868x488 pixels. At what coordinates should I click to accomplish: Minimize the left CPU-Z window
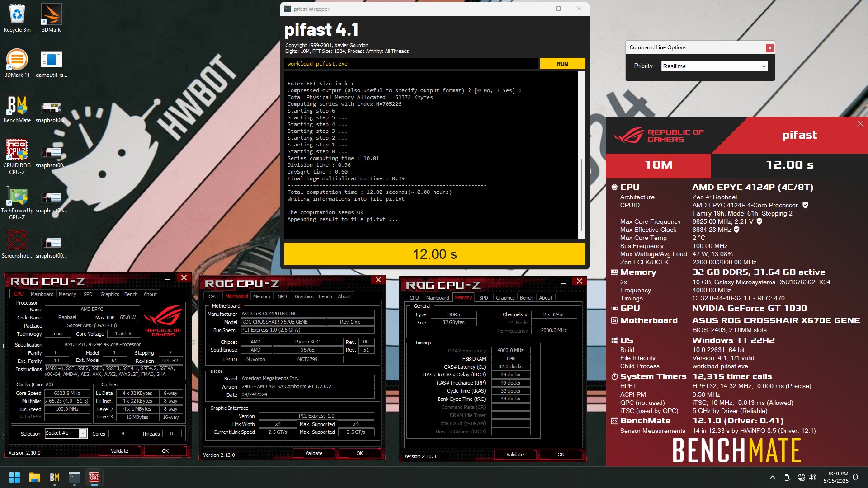pos(168,279)
